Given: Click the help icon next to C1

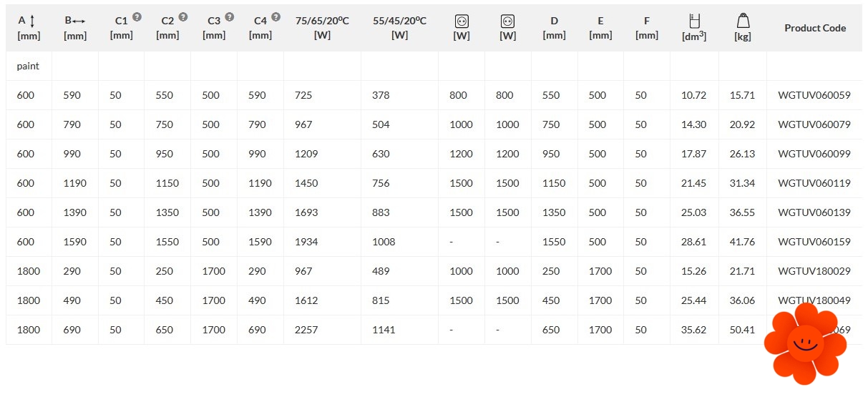Looking at the screenshot, I should tap(137, 16).
